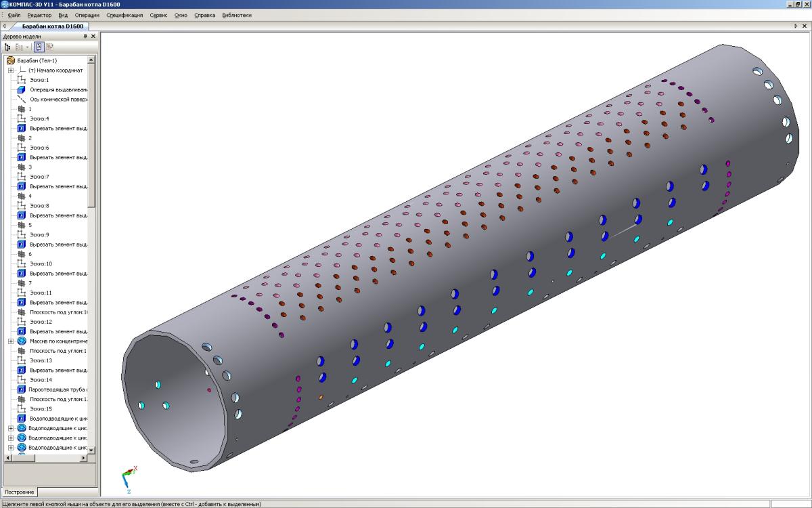Pin the Дерево модели panel with pushpin

pos(85,37)
